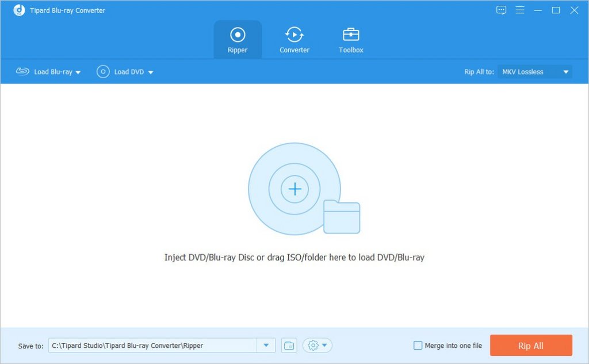Screen dimensions: 589x364
Task: Open the Rip All to MKV Lossless dropdown
Action: (x=535, y=72)
